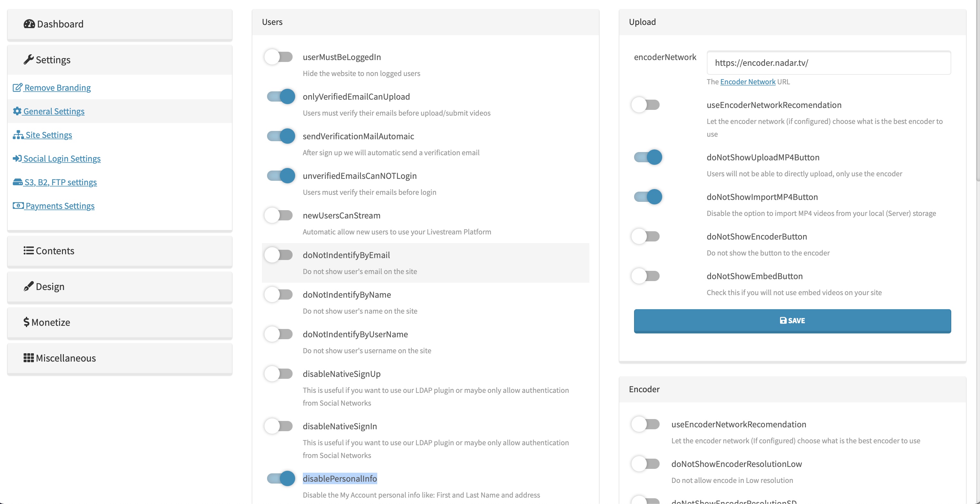Click 'Hide the website to non logged users'
The width and height of the screenshot is (980, 504).
361,73
